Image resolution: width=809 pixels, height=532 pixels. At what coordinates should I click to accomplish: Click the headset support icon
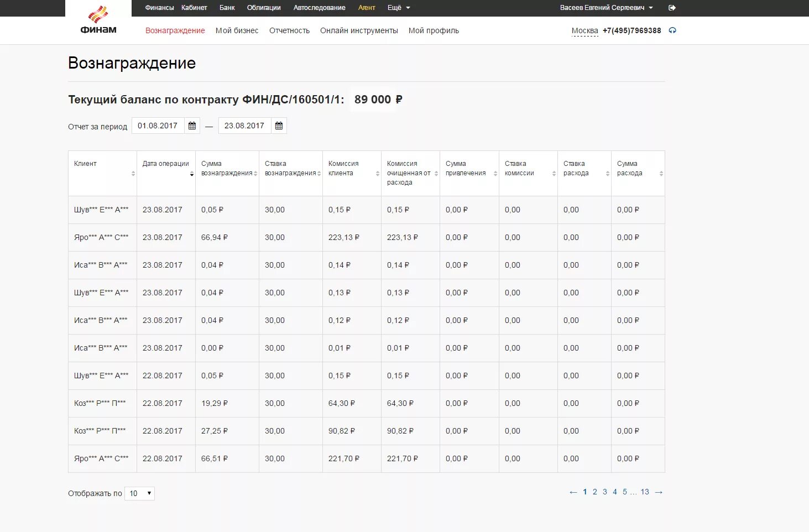point(672,30)
